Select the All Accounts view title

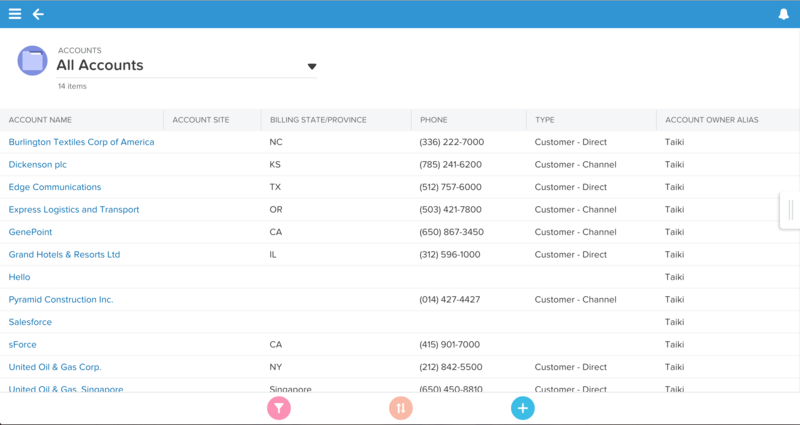pos(100,65)
